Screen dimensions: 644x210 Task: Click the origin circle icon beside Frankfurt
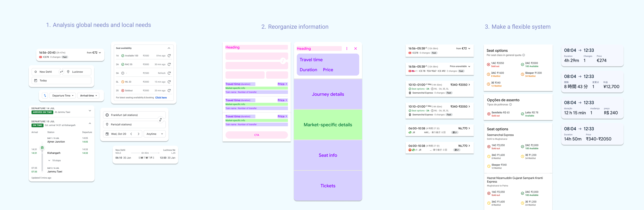[x=107, y=115]
